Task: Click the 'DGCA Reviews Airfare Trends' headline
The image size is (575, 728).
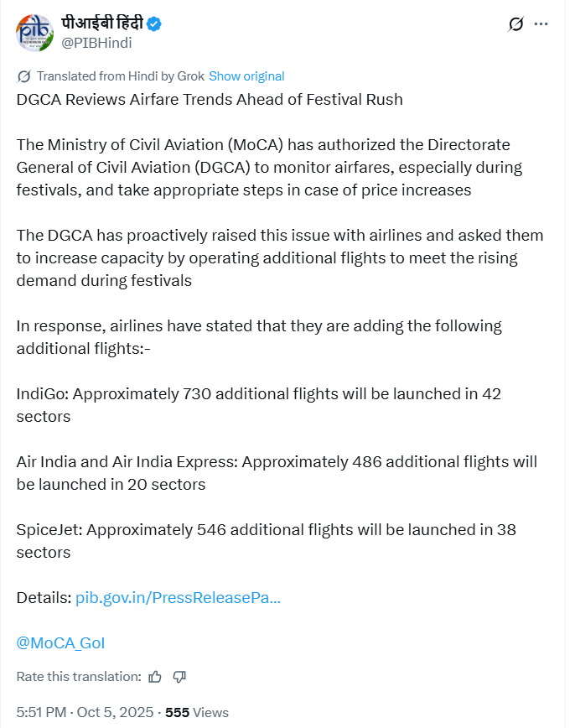Action: tap(210, 100)
